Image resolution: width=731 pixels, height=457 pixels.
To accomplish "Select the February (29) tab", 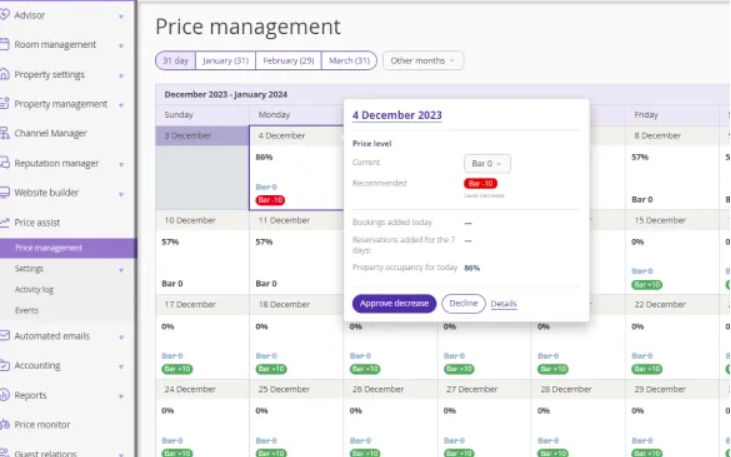I will pos(288,61).
